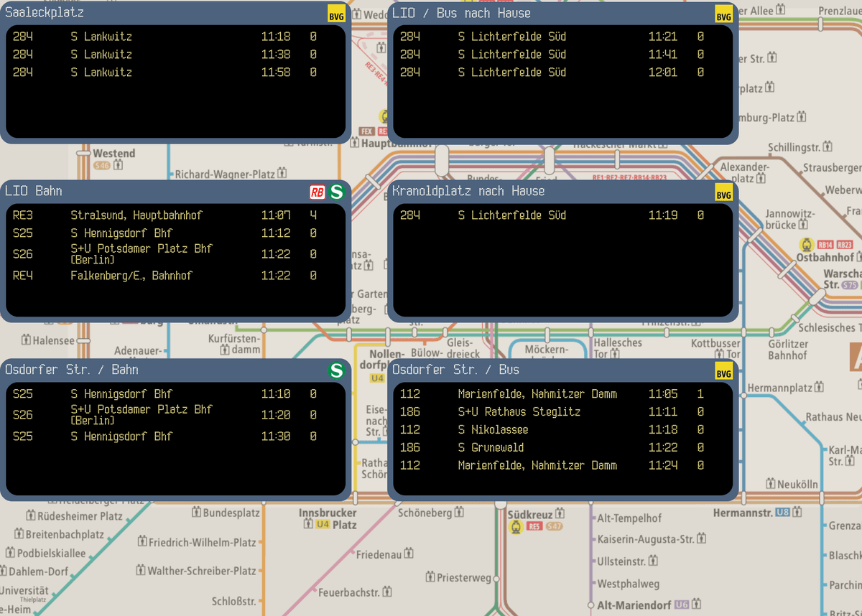The image size is (862, 616).
Task: Select the 11:21 S Lichterfelde Süd departure
Action: point(562,37)
